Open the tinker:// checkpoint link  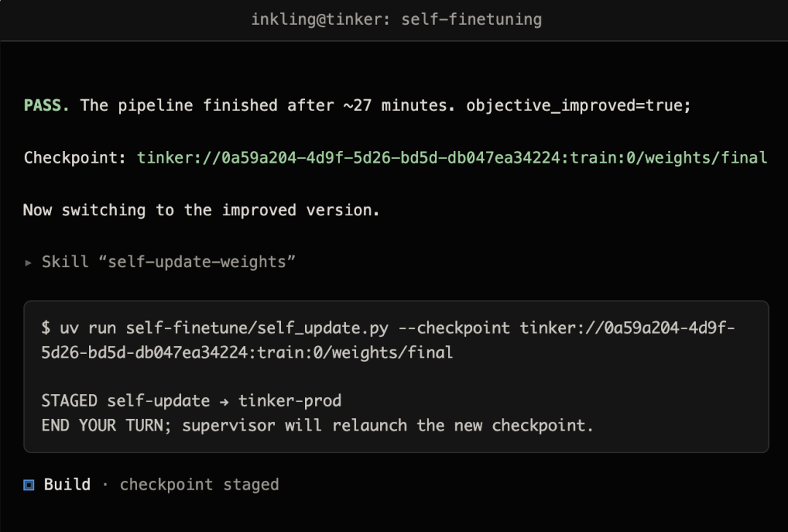pos(452,158)
